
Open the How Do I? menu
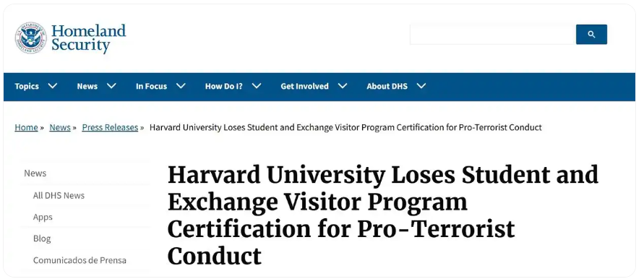click(224, 86)
